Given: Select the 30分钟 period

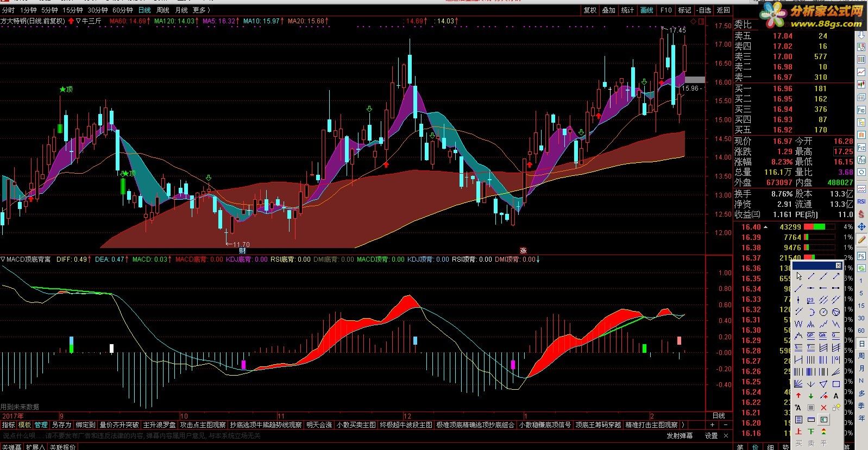Looking at the screenshot, I should click(98, 10).
